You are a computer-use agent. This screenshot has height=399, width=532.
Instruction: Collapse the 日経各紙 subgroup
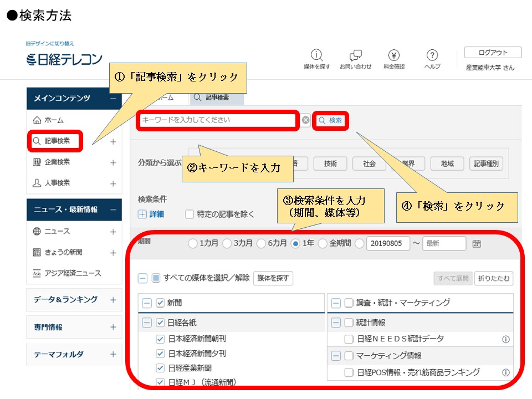click(146, 323)
